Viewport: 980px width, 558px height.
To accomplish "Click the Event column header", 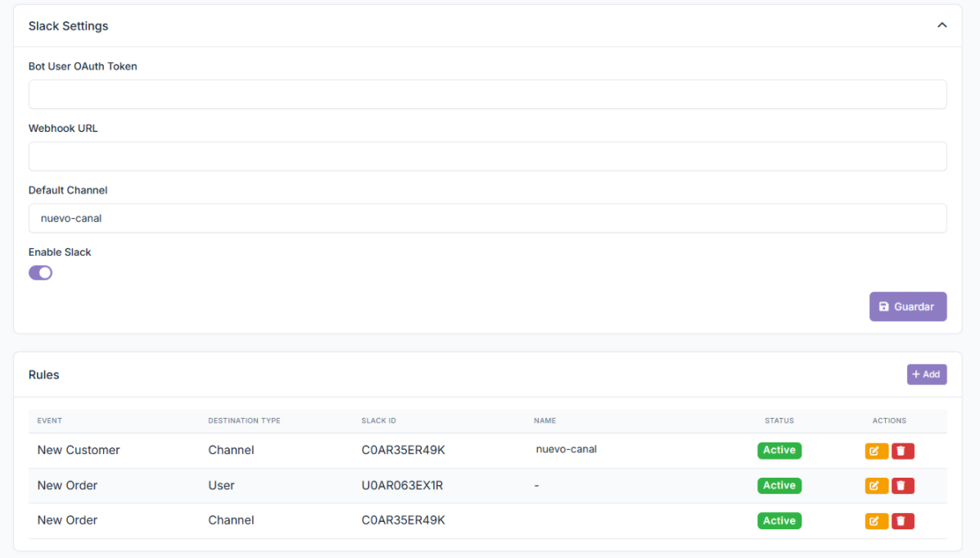I will click(50, 420).
